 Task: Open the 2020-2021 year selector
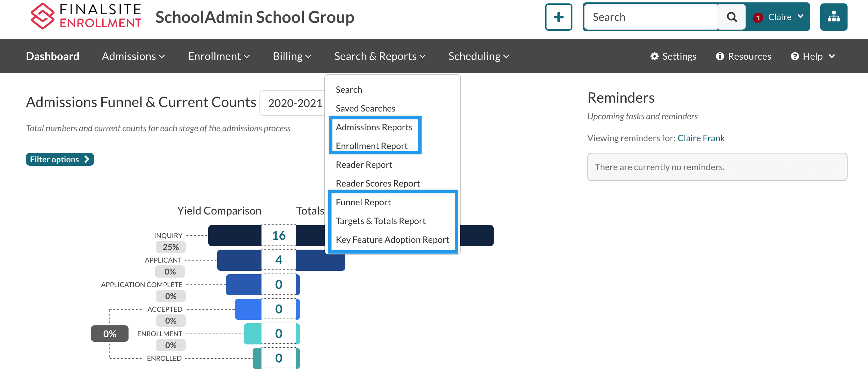tap(295, 103)
